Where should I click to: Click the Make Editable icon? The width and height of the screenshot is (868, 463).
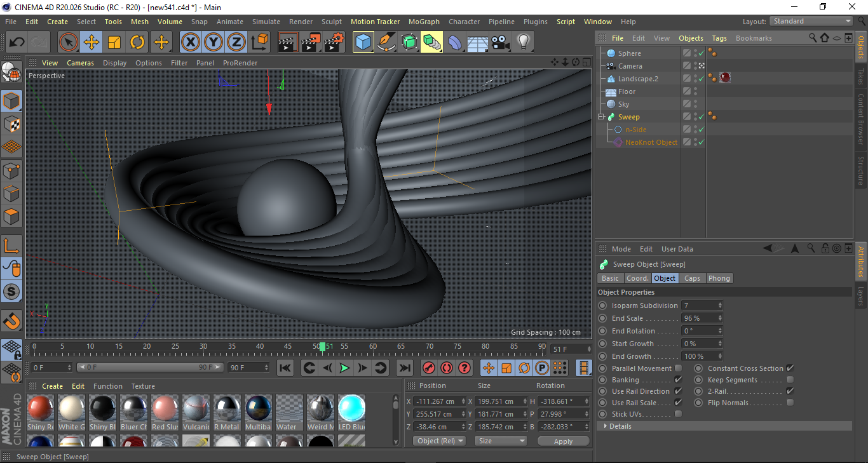11,73
